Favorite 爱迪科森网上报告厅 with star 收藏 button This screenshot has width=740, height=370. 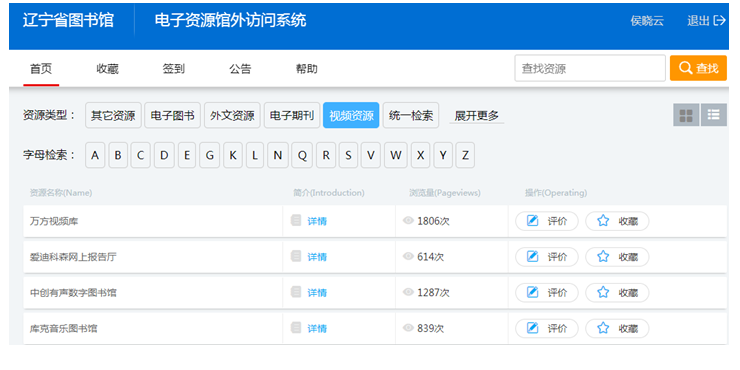pyautogui.click(x=617, y=257)
